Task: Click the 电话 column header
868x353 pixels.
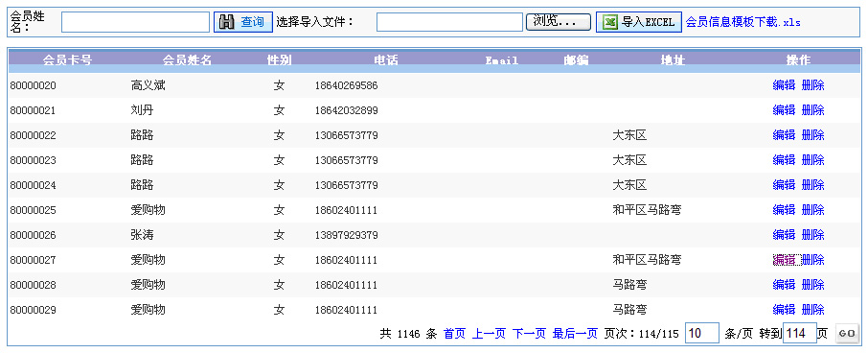Action: point(385,59)
